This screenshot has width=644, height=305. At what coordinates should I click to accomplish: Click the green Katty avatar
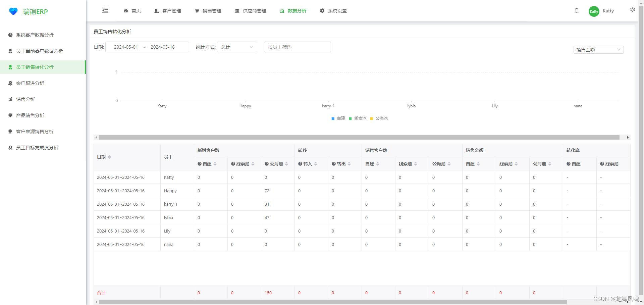[x=594, y=11]
